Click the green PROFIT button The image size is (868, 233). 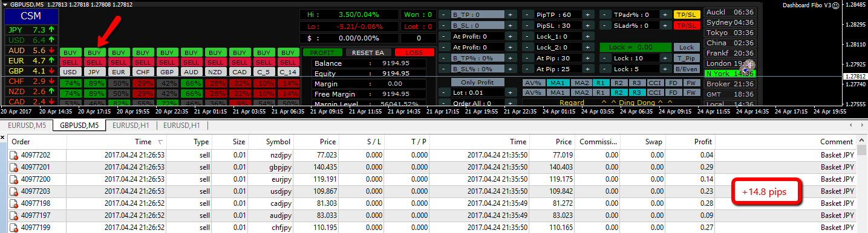[322, 53]
